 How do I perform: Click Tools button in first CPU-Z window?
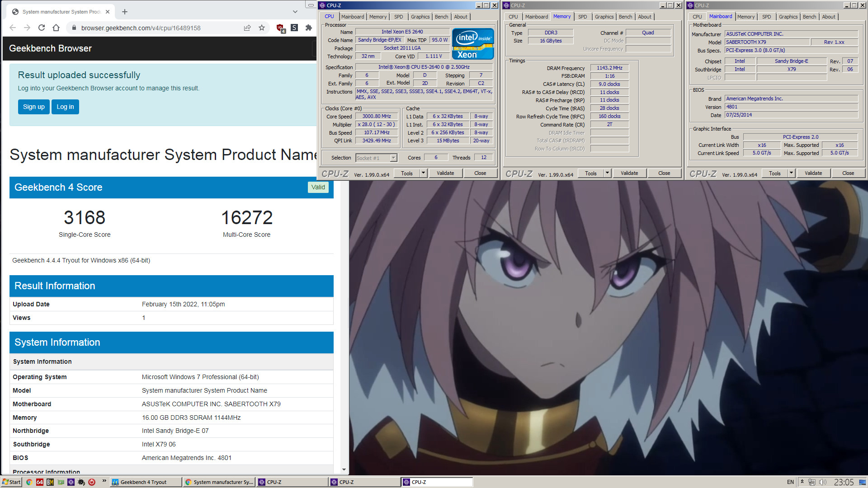point(407,173)
